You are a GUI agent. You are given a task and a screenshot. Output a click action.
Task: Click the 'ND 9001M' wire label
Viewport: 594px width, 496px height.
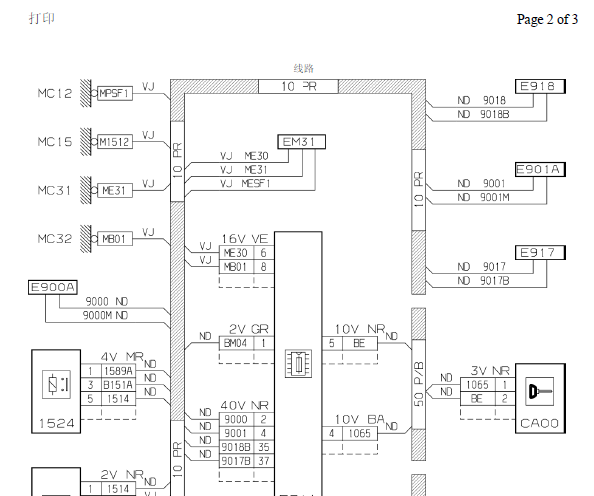coord(483,197)
